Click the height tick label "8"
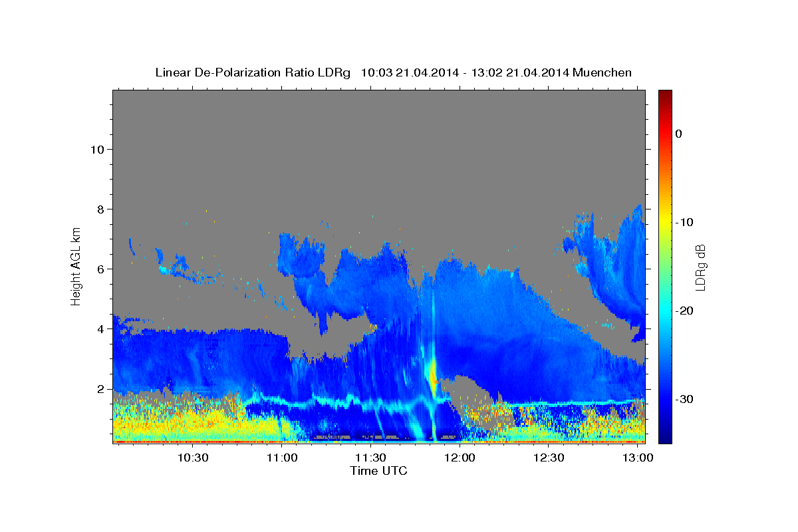The height and width of the screenshot is (532, 798). 100,209
